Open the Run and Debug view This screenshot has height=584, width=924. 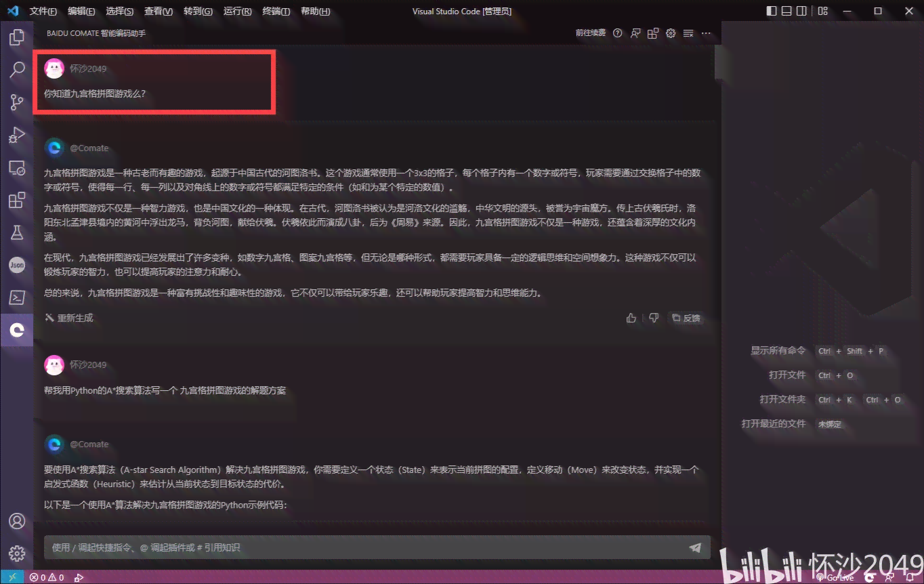pos(17,135)
